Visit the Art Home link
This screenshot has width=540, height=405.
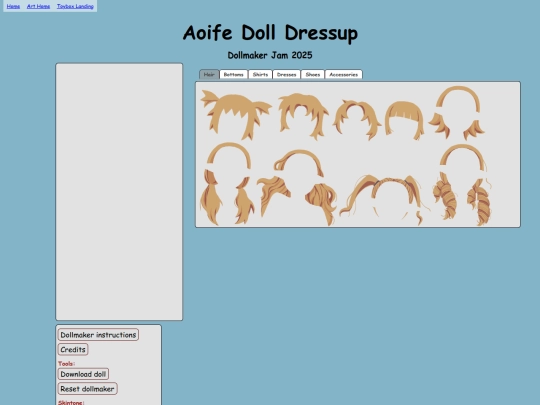click(x=38, y=6)
